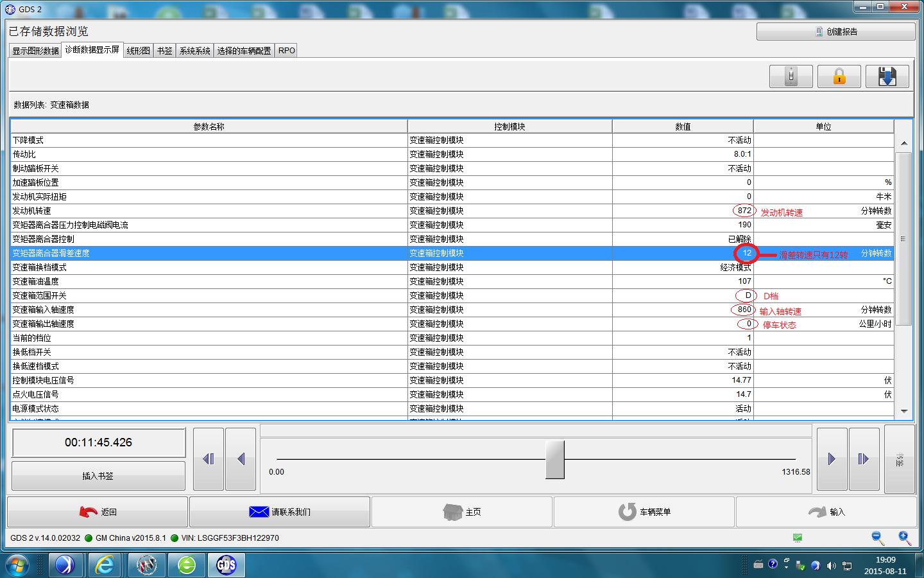Click the GDS taskbar icon
924x578 pixels.
(x=227, y=565)
